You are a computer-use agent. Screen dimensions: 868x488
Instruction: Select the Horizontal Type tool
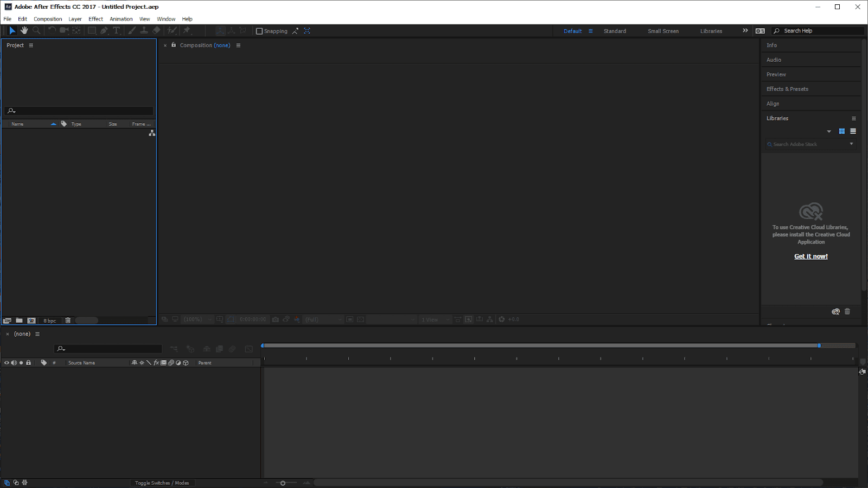click(116, 31)
